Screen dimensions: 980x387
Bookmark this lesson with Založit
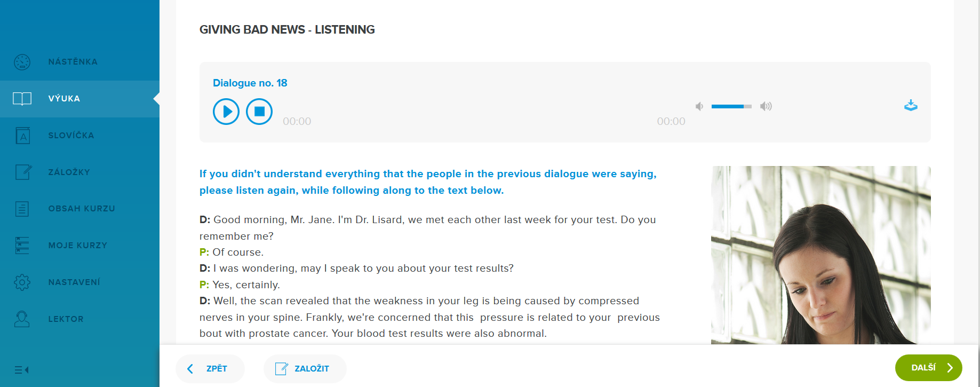pyautogui.click(x=304, y=368)
